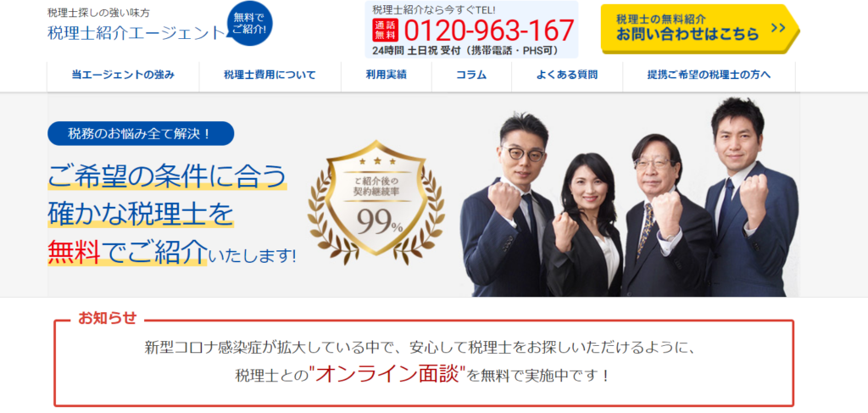Select the よくある質問 menu item
The image size is (868, 413).
click(x=567, y=75)
